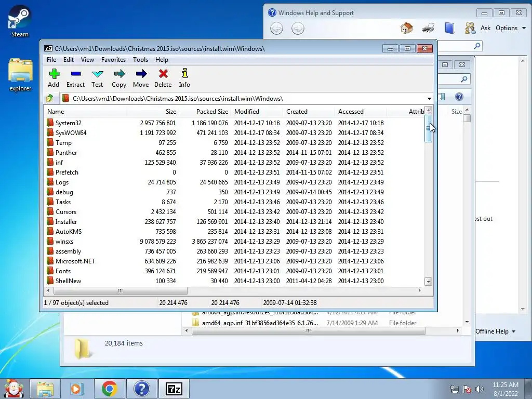Open the Steam desktop shortcut
The image size is (532, 399).
pos(20,21)
